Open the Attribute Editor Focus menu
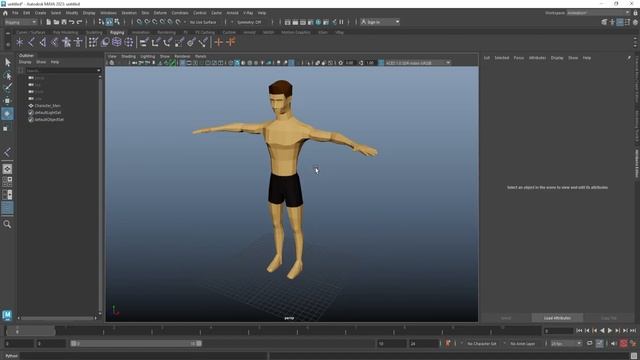The image size is (640, 360). pyautogui.click(x=518, y=58)
